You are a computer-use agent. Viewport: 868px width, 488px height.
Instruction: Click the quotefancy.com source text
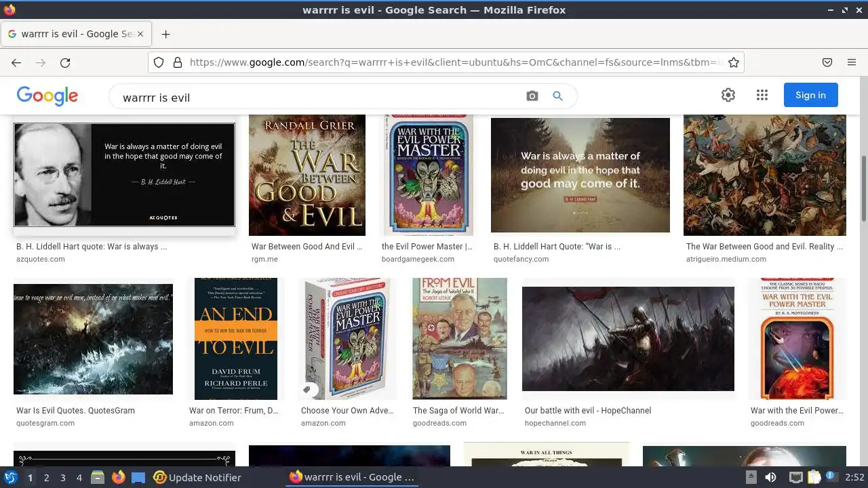click(521, 259)
